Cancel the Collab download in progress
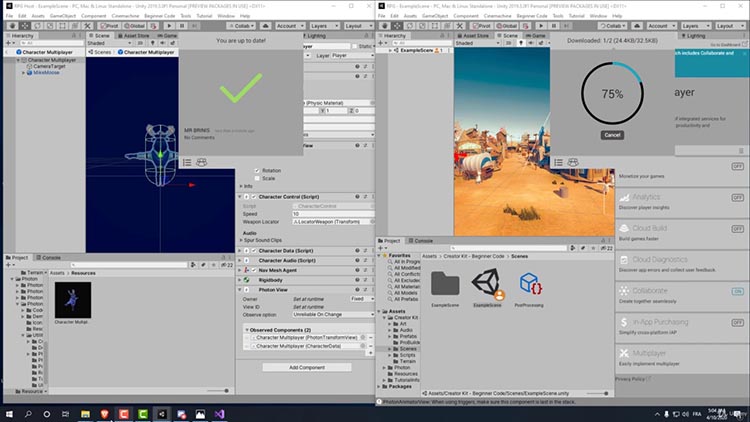 [612, 135]
